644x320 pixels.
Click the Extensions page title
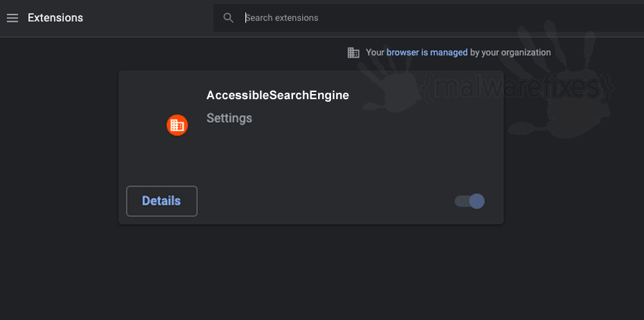click(x=55, y=18)
